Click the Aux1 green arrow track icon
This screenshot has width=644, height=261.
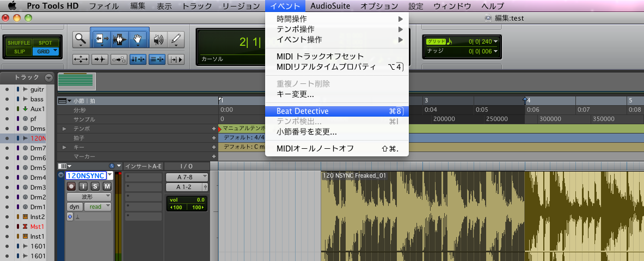click(26, 109)
